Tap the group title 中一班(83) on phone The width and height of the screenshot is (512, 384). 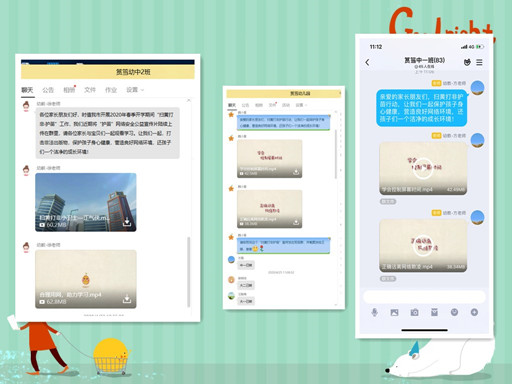click(x=425, y=60)
